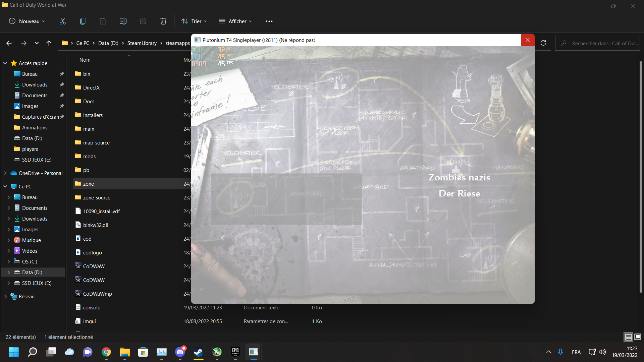Expand the Réseau tree node
Screen dimensions: 644x362
5,296
